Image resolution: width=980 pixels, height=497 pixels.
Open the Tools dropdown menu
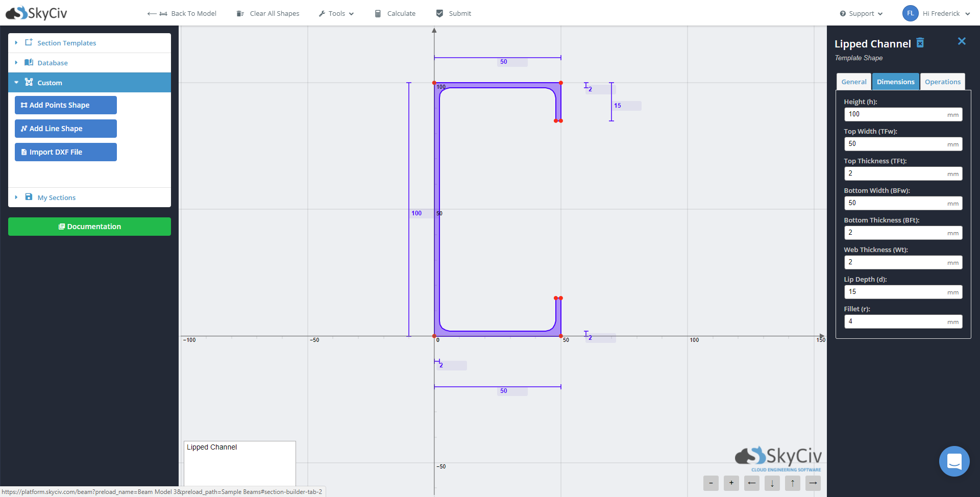[336, 14]
